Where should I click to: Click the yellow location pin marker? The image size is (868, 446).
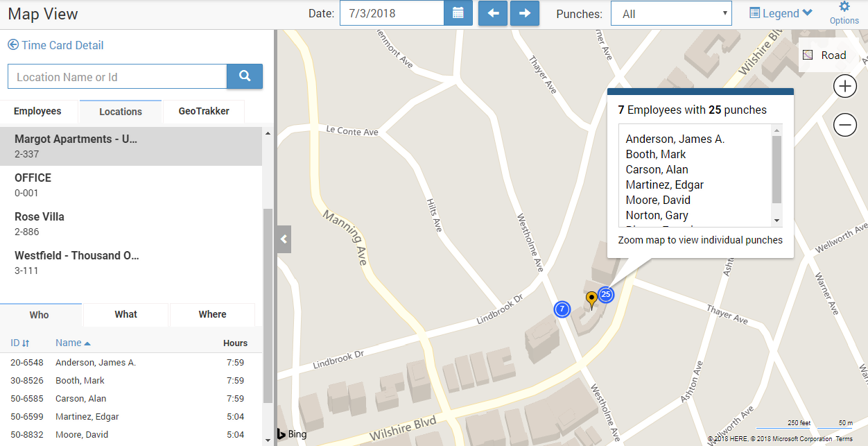[591, 299]
